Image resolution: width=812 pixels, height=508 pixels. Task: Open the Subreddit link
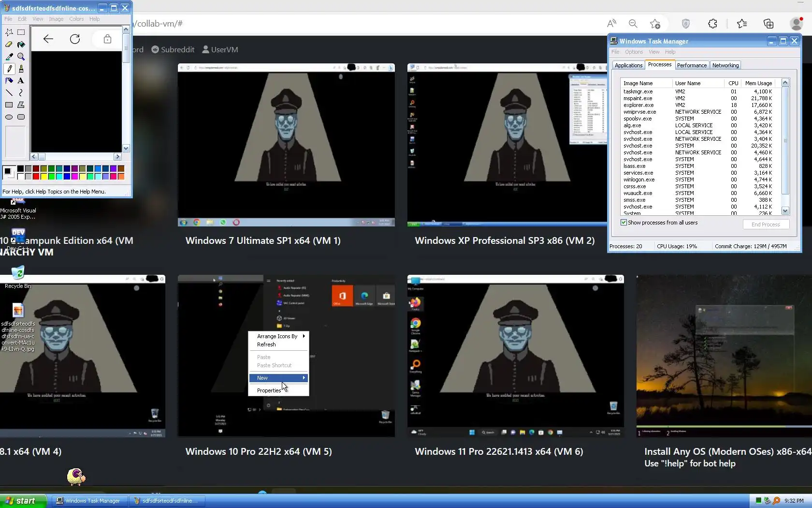173,49
